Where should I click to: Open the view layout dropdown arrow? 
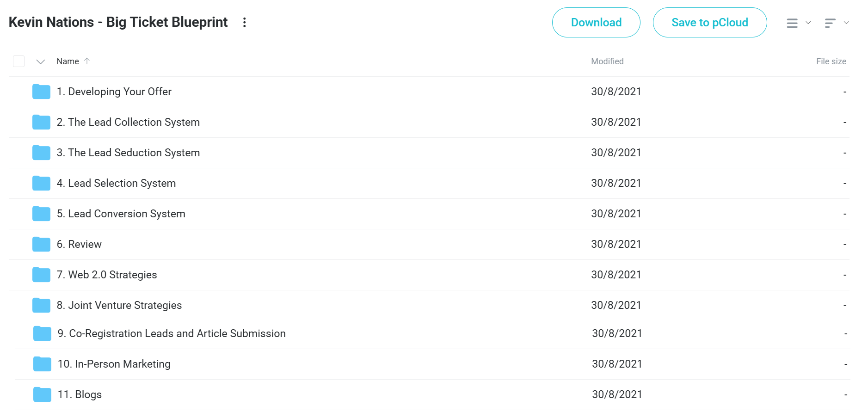click(x=808, y=23)
